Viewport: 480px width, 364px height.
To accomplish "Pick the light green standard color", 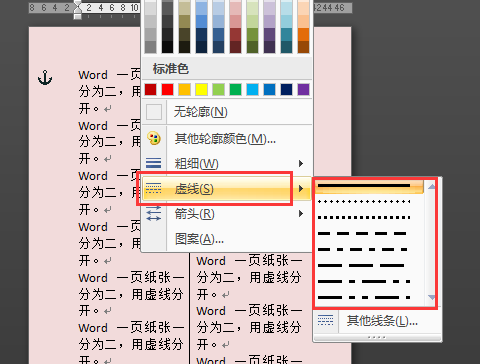I will click(218, 90).
